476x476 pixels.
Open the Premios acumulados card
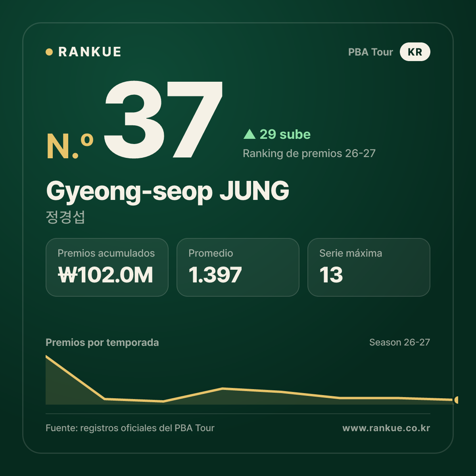pos(107,267)
